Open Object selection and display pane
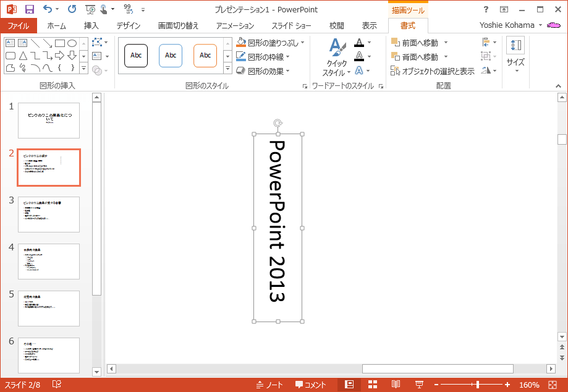 (433, 71)
